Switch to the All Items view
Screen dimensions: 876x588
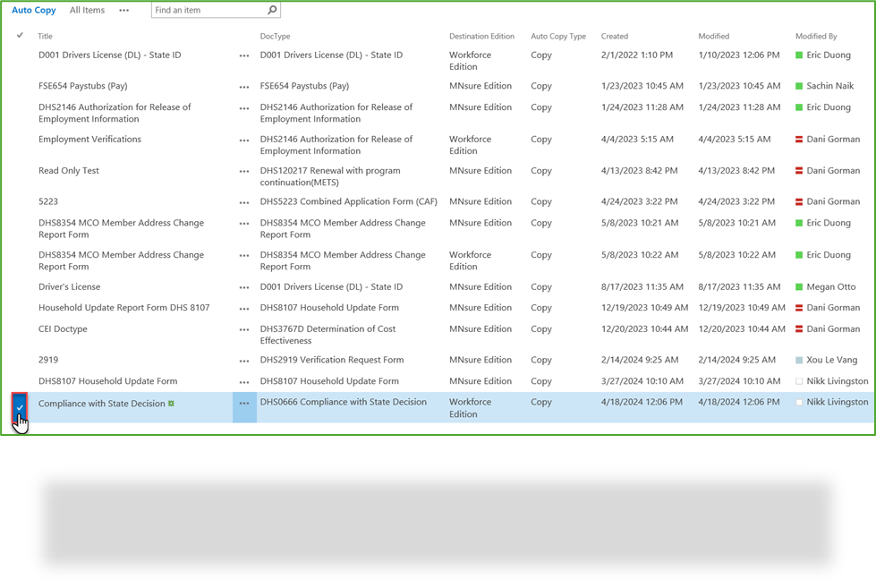tap(86, 10)
